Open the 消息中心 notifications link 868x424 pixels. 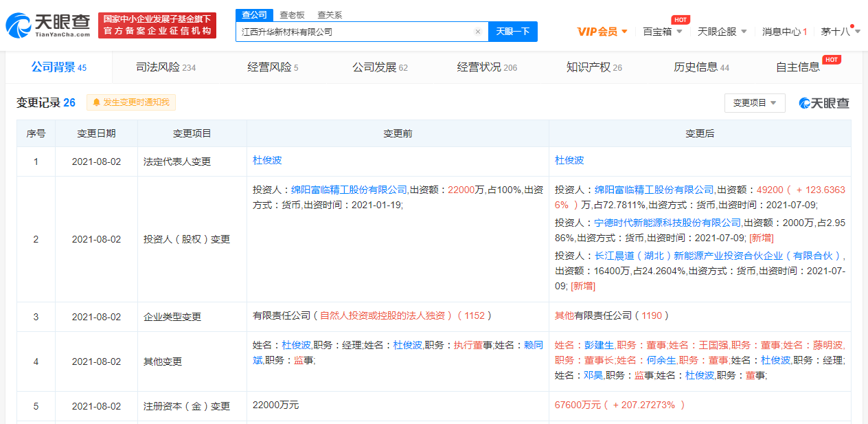(x=784, y=32)
